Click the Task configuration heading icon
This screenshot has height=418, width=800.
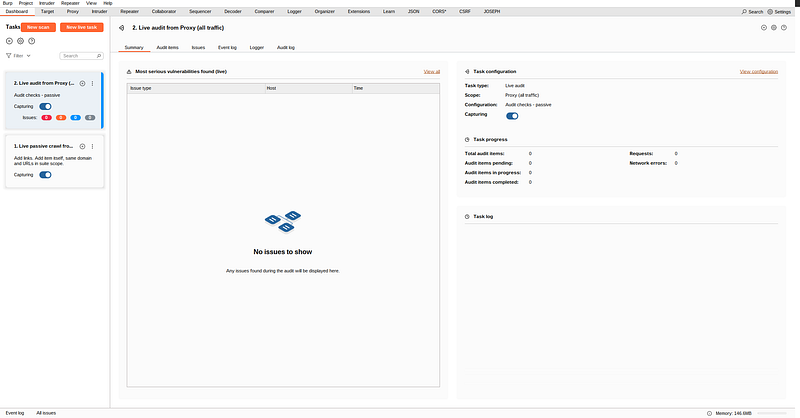coord(467,71)
